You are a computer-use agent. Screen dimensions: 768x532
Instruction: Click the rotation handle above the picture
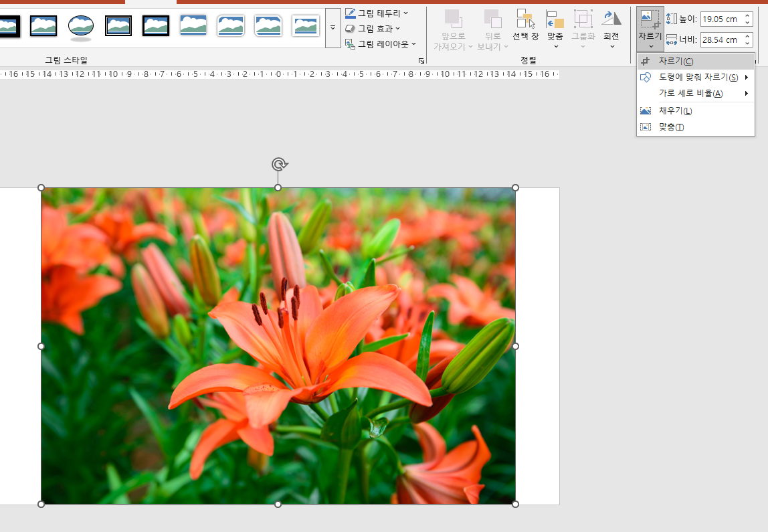click(279, 164)
